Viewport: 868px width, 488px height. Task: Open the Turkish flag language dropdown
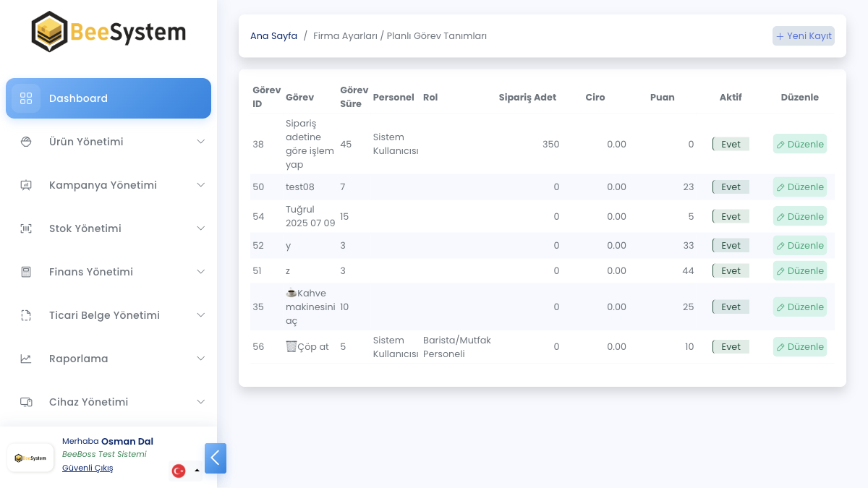(185, 471)
